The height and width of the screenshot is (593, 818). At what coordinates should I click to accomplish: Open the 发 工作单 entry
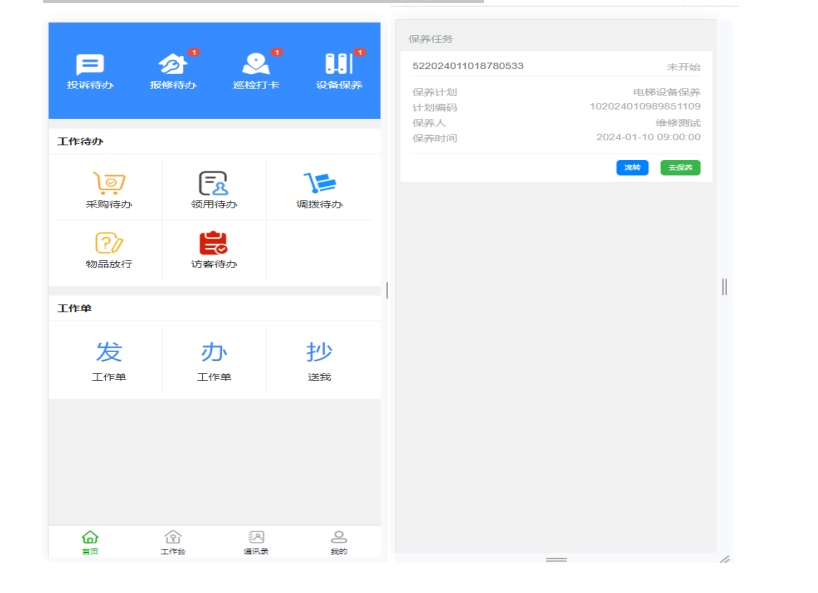pos(109,361)
